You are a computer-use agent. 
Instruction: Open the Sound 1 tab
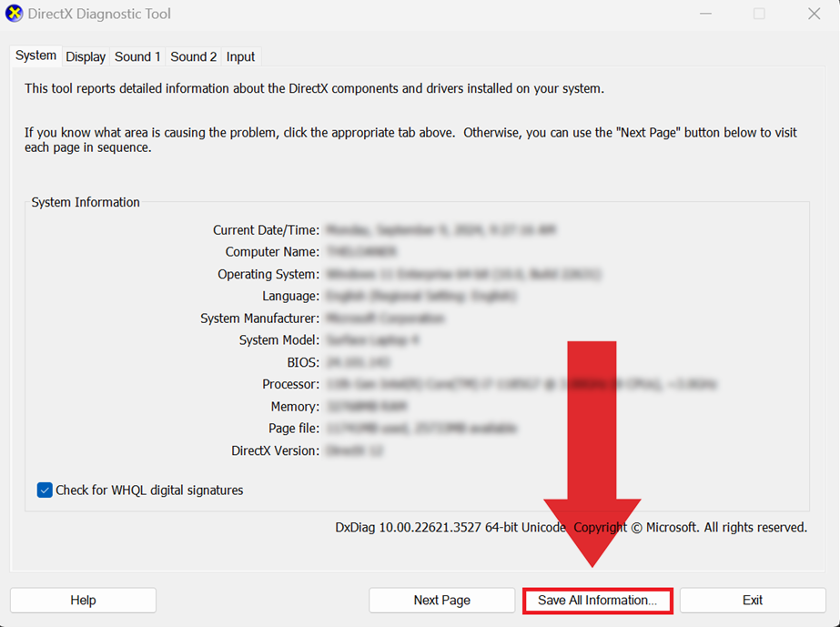(137, 56)
